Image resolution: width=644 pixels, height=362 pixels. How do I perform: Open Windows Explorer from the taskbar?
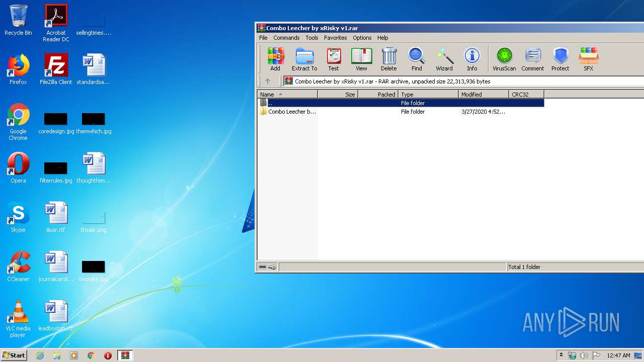click(x=57, y=355)
